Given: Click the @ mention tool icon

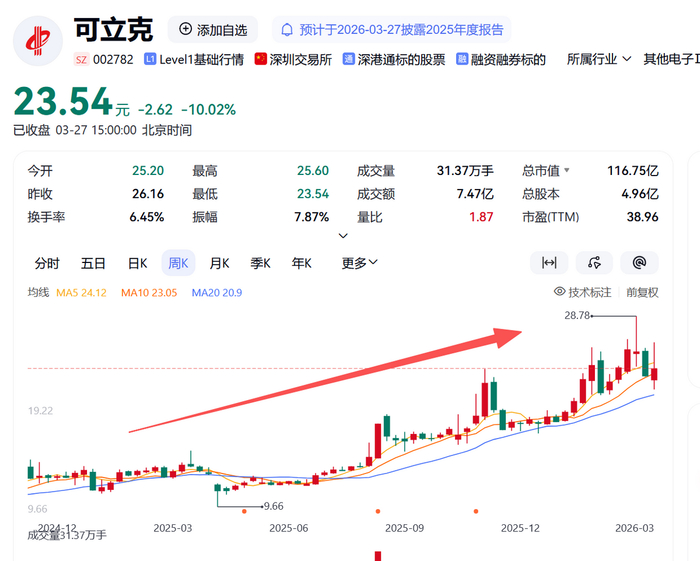Looking at the screenshot, I should click(639, 263).
